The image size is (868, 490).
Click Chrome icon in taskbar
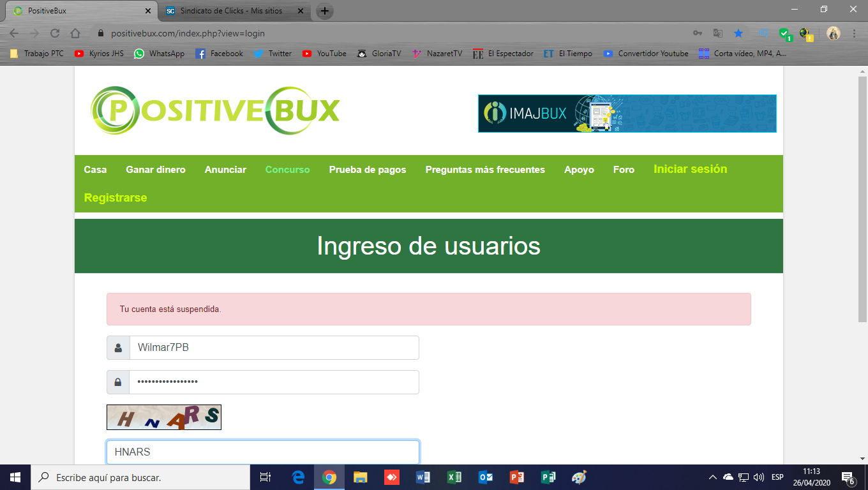[x=329, y=477]
